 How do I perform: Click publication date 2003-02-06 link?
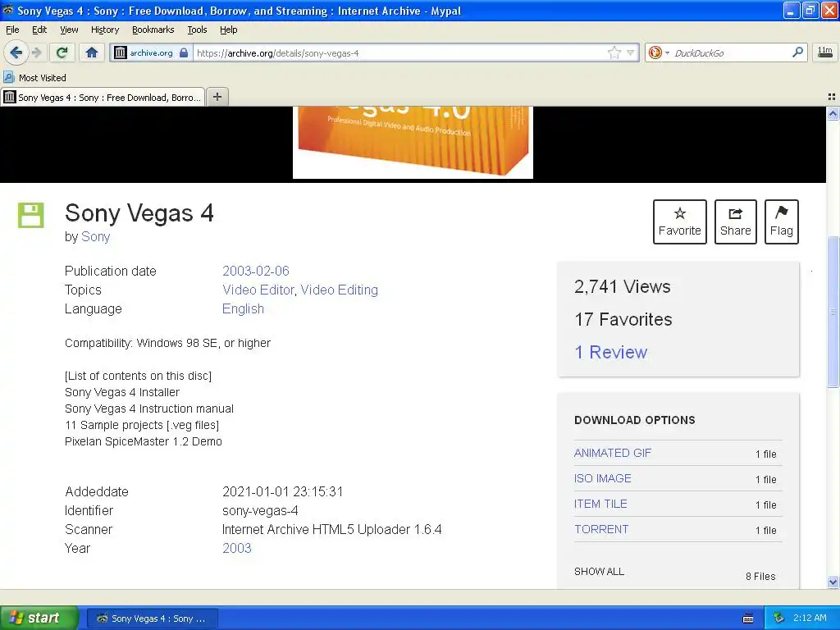[x=256, y=271]
